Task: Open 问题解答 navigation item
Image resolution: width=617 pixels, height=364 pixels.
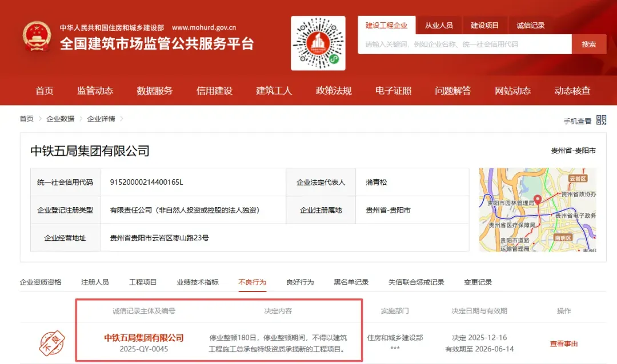Action: (453, 90)
